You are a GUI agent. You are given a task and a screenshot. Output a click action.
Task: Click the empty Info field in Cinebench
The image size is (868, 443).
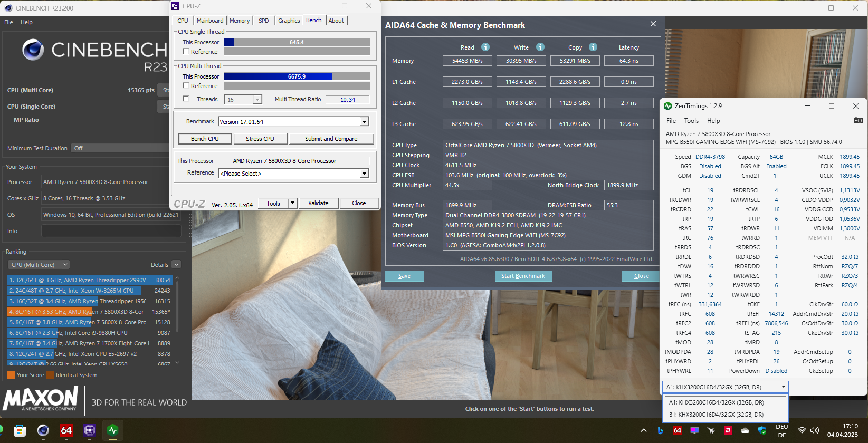pyautogui.click(x=111, y=231)
